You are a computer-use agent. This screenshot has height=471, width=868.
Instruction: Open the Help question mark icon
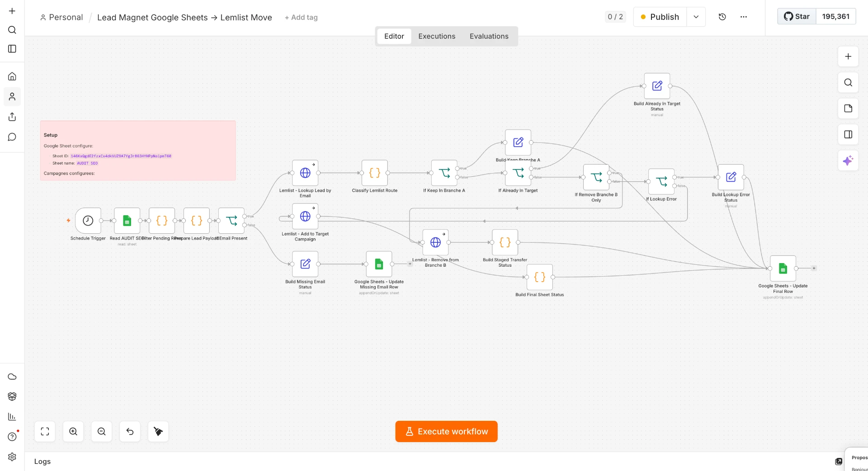click(12, 437)
